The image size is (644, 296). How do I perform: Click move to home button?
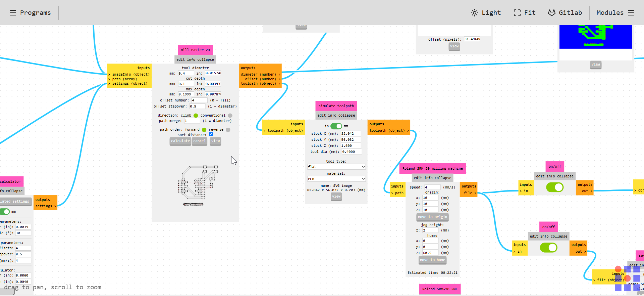pos(433,260)
